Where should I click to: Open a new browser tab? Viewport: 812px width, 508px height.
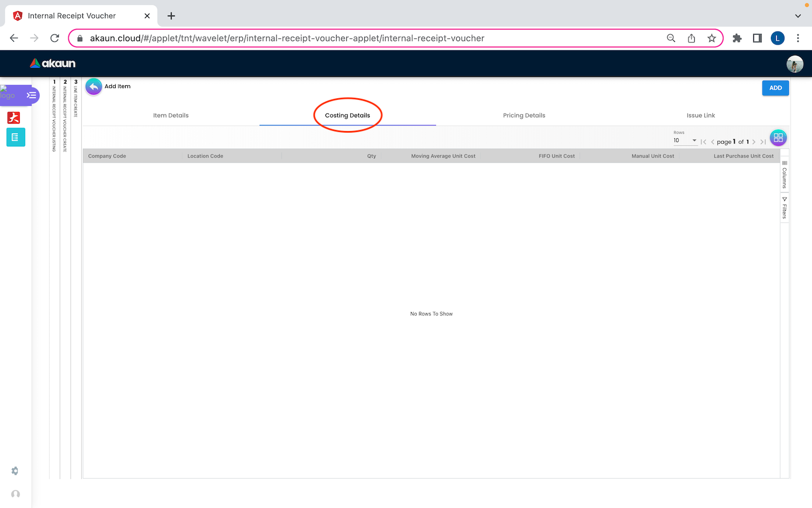171,16
